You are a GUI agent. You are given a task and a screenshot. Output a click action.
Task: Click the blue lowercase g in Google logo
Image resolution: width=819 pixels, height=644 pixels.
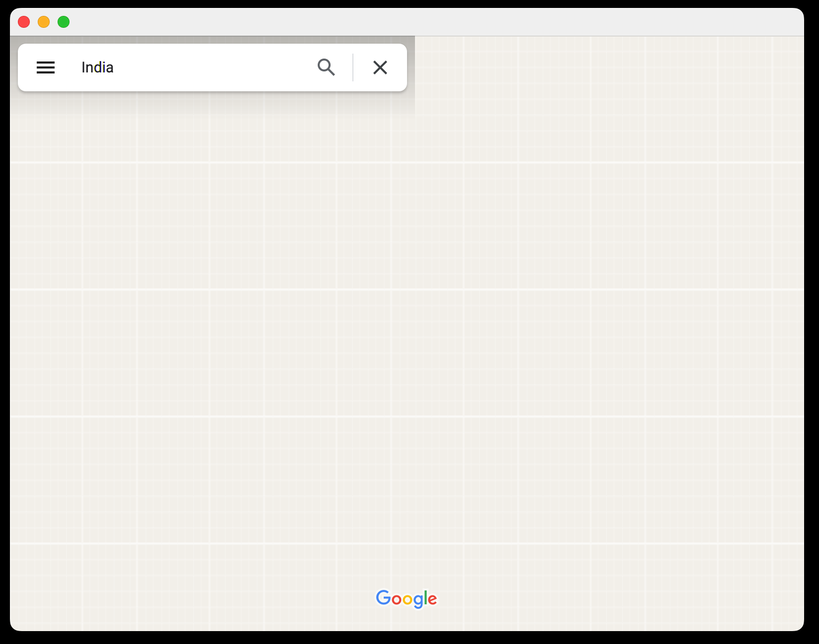tap(418, 601)
